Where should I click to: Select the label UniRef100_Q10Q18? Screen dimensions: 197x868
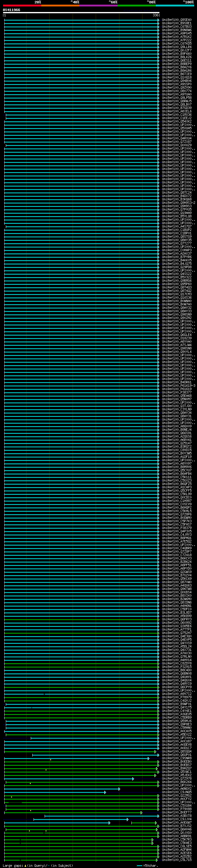pyautogui.click(x=176, y=78)
